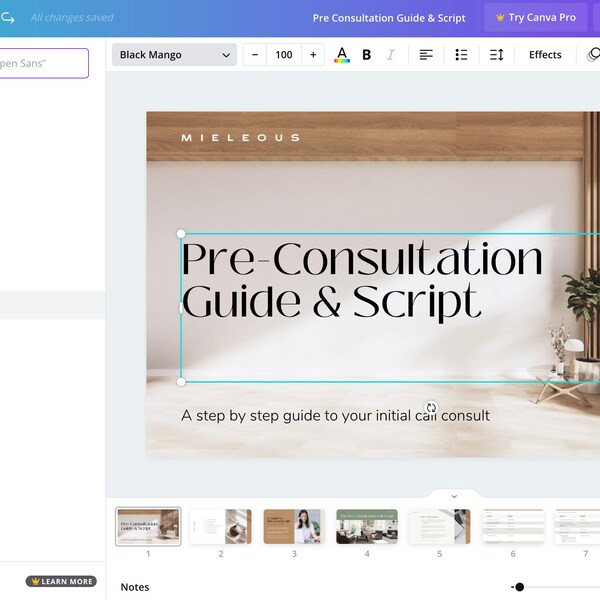The image size is (600, 600).
Task: Toggle italic formatting
Action: tap(390, 55)
